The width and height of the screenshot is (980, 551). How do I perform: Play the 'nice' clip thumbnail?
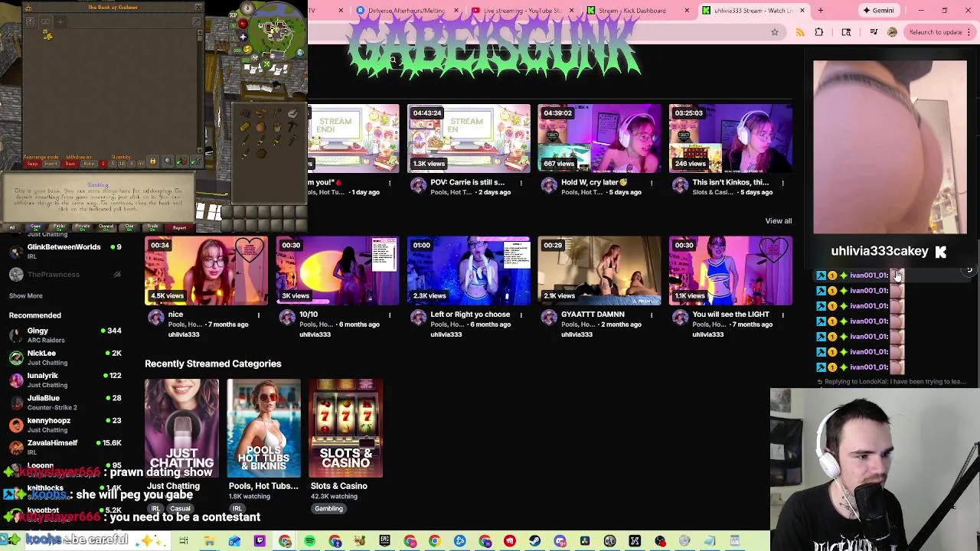tap(207, 271)
